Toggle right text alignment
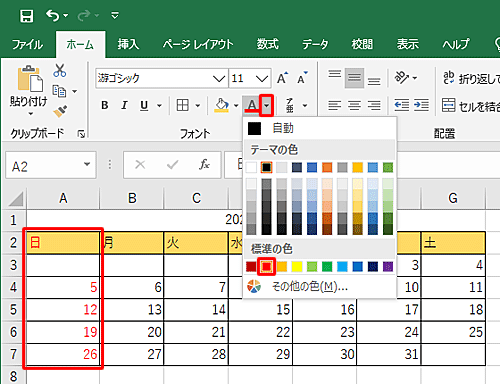Viewport: 500px width, 384px height. pyautogui.click(x=374, y=105)
